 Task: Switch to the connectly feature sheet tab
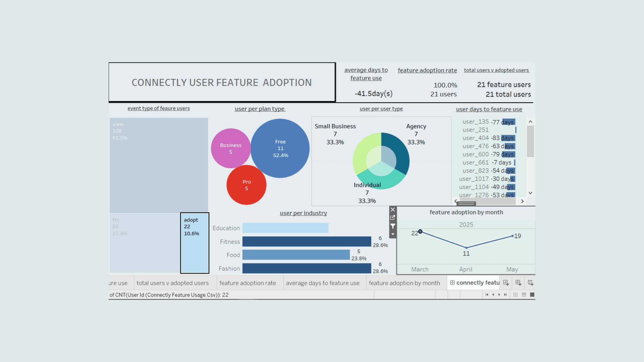tap(476, 283)
